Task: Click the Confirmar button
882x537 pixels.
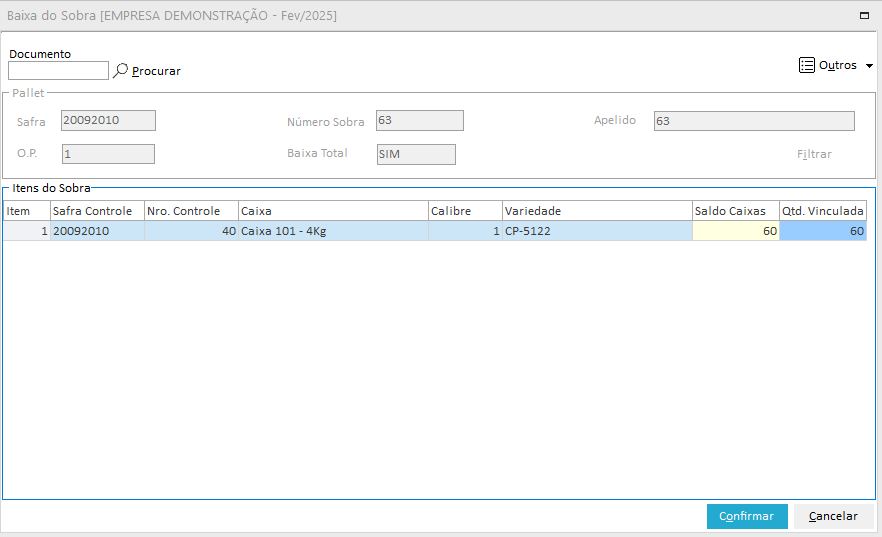Action: click(x=747, y=516)
